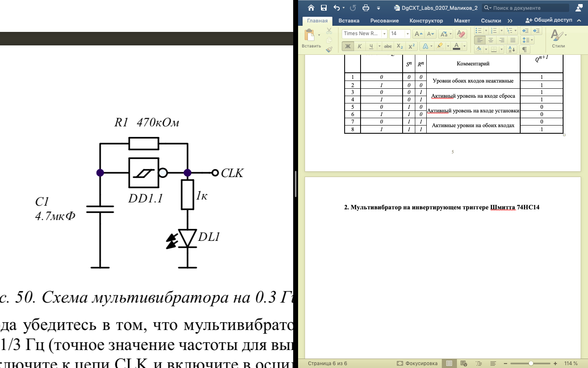This screenshot has height=368, width=588.
Task: Click the numbered list icon
Action: click(494, 31)
